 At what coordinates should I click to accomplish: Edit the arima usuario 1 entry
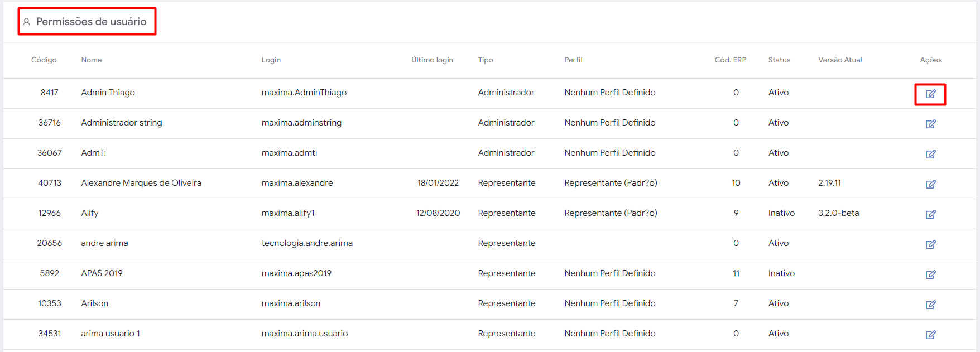point(930,335)
